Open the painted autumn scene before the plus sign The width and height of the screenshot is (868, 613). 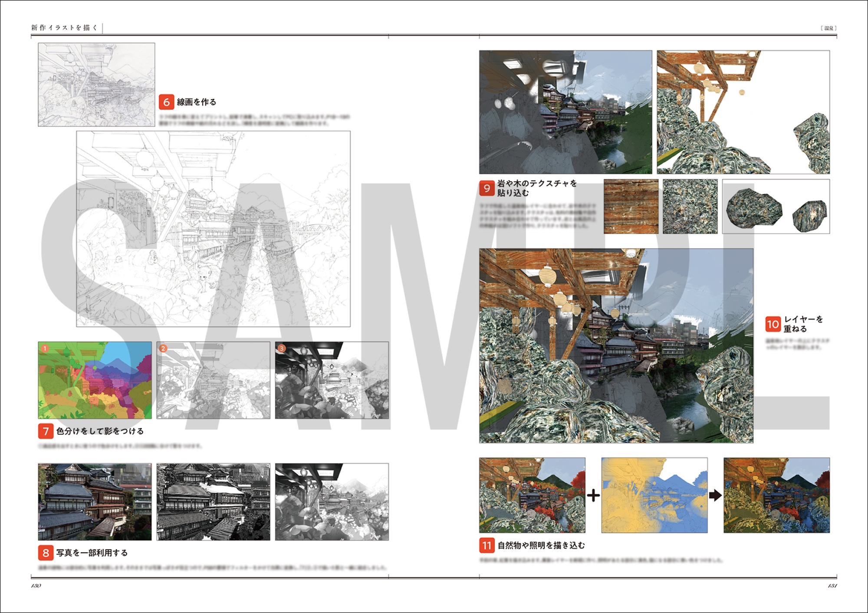tap(532, 495)
